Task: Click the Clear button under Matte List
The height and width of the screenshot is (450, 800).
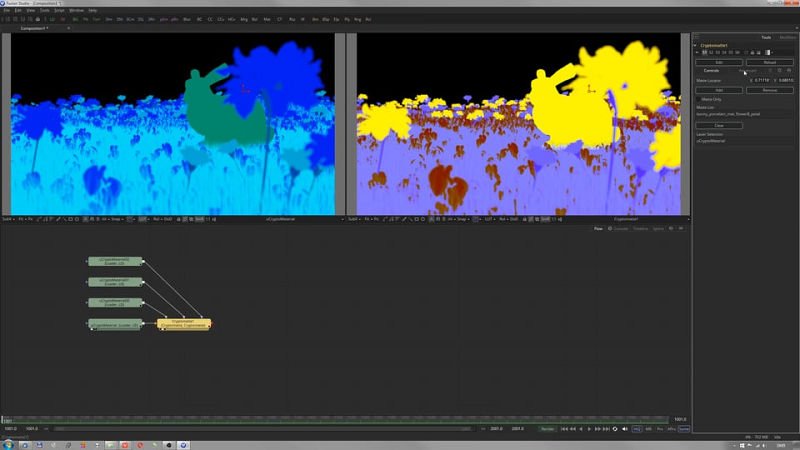Action: tap(718, 125)
